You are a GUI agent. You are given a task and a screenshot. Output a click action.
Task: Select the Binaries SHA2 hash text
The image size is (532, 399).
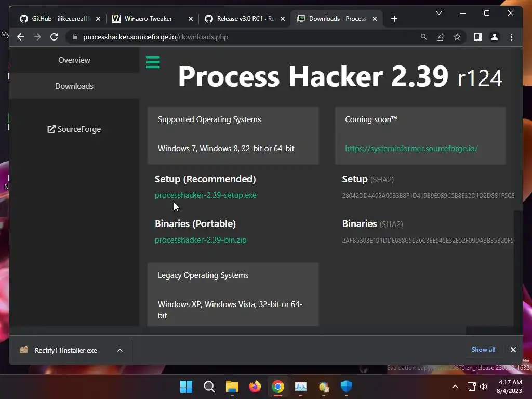tap(428, 240)
